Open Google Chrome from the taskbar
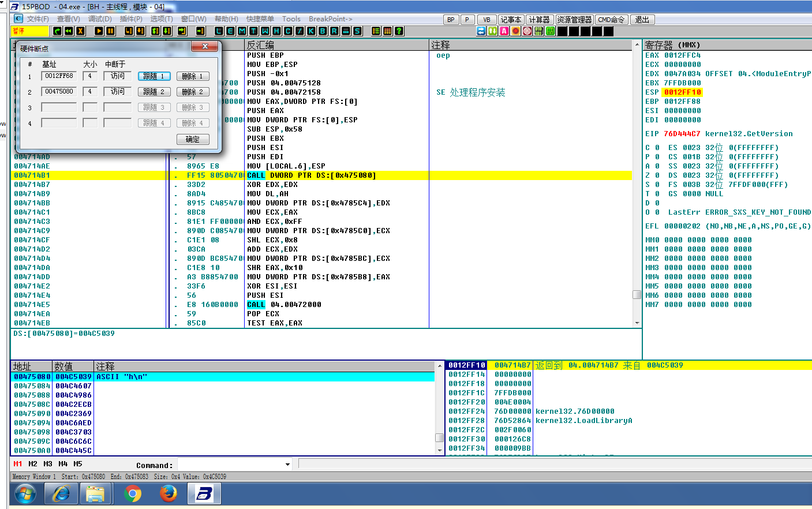This screenshot has height=509, width=812. (x=133, y=494)
